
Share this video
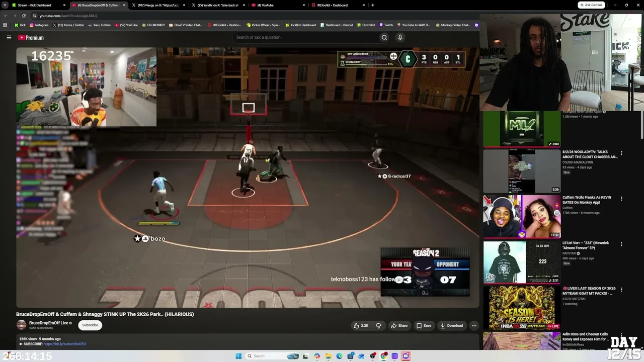[399, 325]
